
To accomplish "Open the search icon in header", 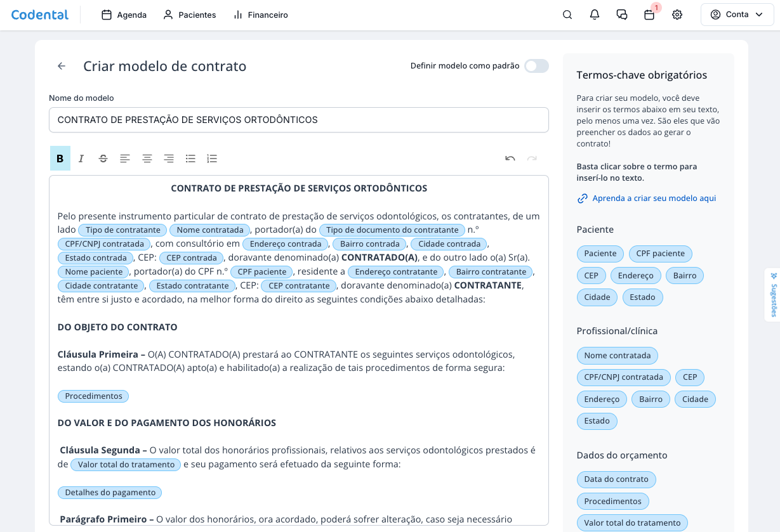I will click(567, 15).
